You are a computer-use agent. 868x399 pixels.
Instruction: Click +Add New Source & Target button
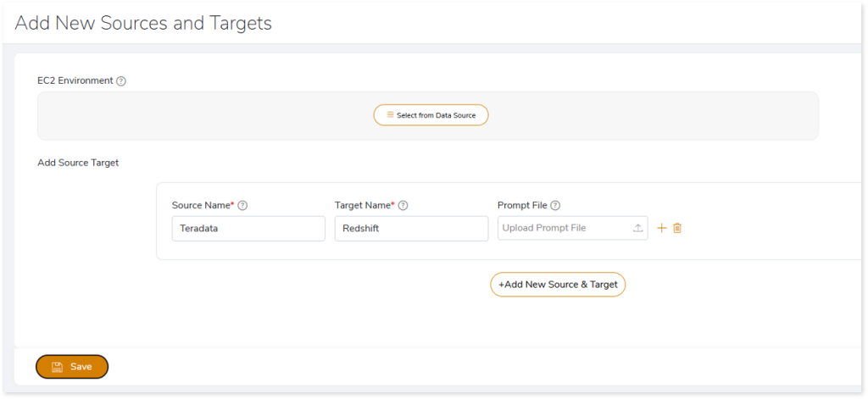pyautogui.click(x=558, y=285)
